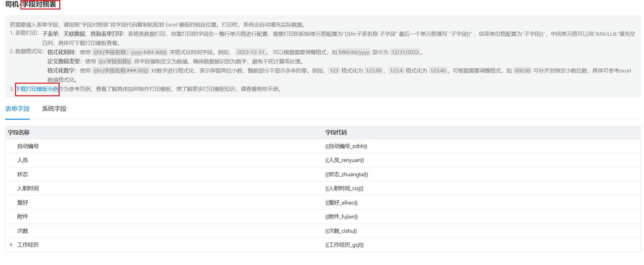
Task: Click the {{人员_renyuan}} field code
Action: (x=344, y=160)
